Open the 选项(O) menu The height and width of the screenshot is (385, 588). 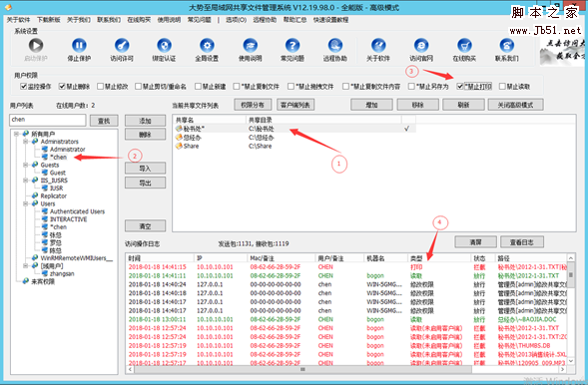[x=236, y=20]
